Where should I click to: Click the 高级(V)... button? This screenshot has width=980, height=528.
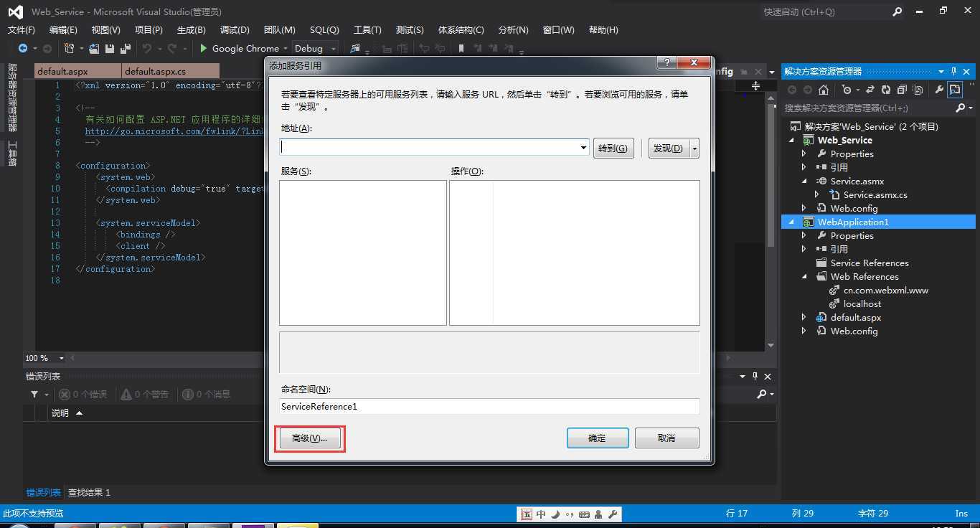coord(309,438)
